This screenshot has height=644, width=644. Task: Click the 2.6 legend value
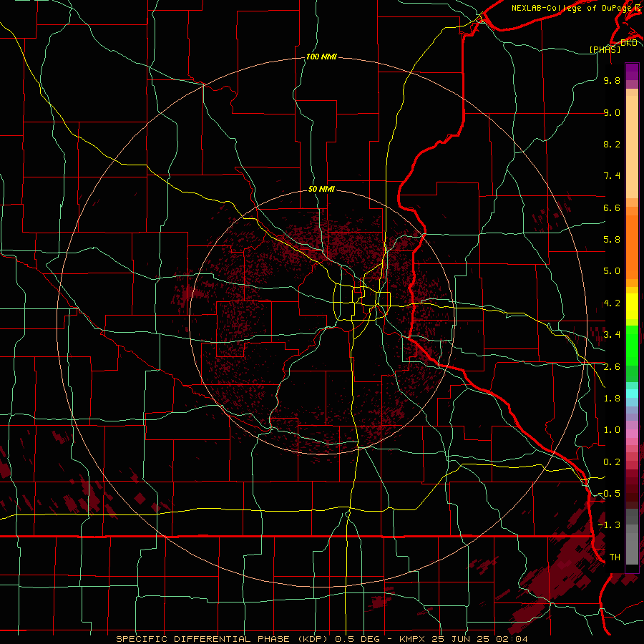[x=612, y=367]
